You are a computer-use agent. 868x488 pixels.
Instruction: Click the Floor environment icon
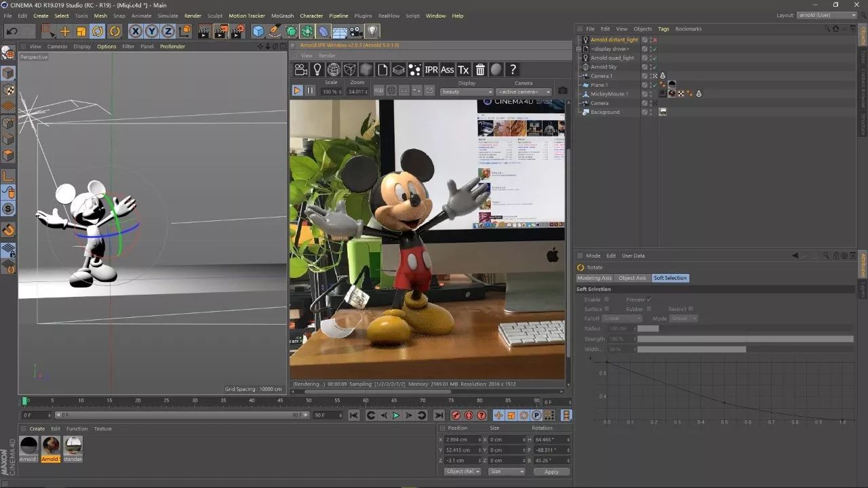[x=340, y=31]
